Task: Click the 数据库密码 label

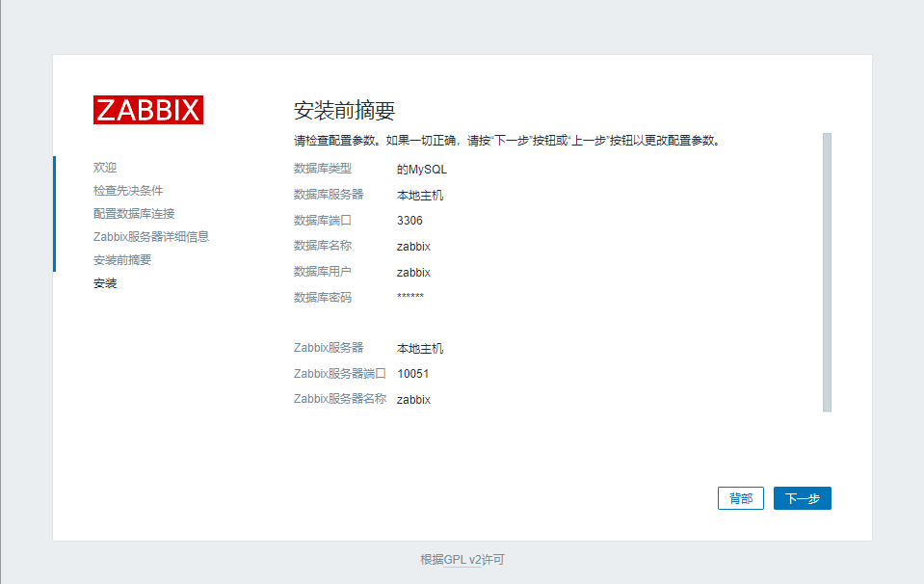Action: (x=323, y=298)
